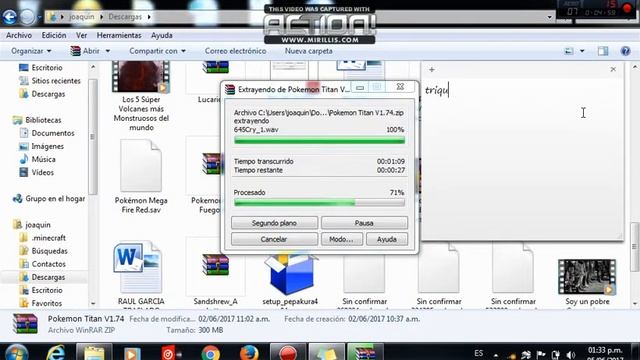640x360 pixels.
Task: Open the Compartir con dropdown
Action: pyautogui.click(x=158, y=51)
